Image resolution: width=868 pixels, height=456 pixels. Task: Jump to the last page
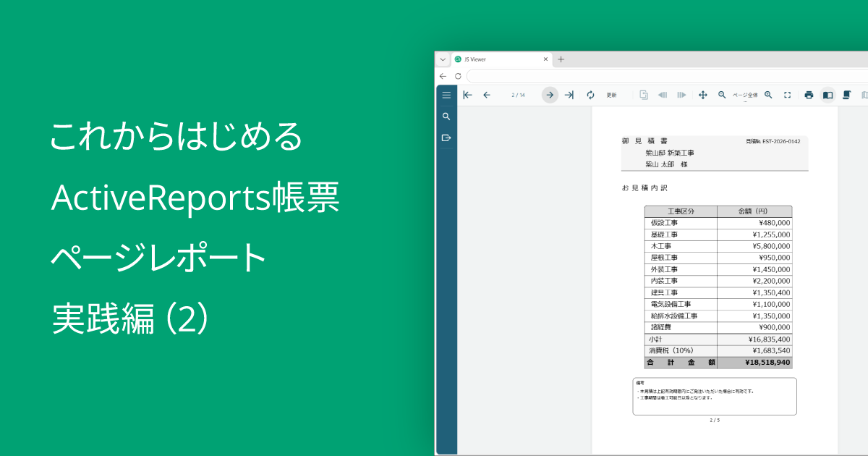(569, 95)
